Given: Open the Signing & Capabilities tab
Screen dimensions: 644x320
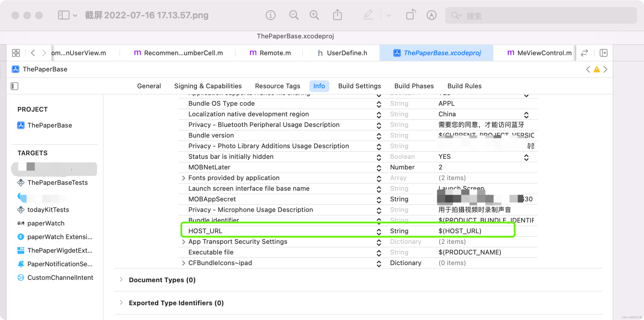Looking at the screenshot, I should 208,86.
